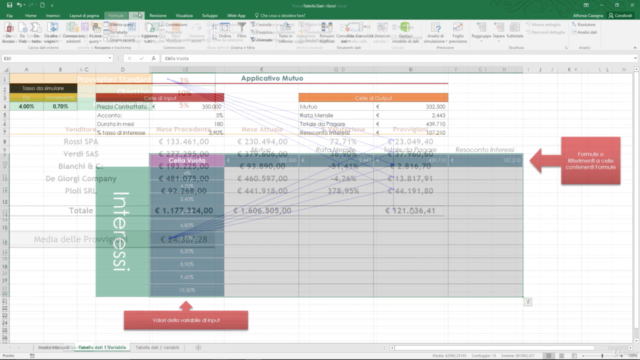Click Da tabella in query group
Viewport: 640px width, 360px height.
(x=116, y=32)
